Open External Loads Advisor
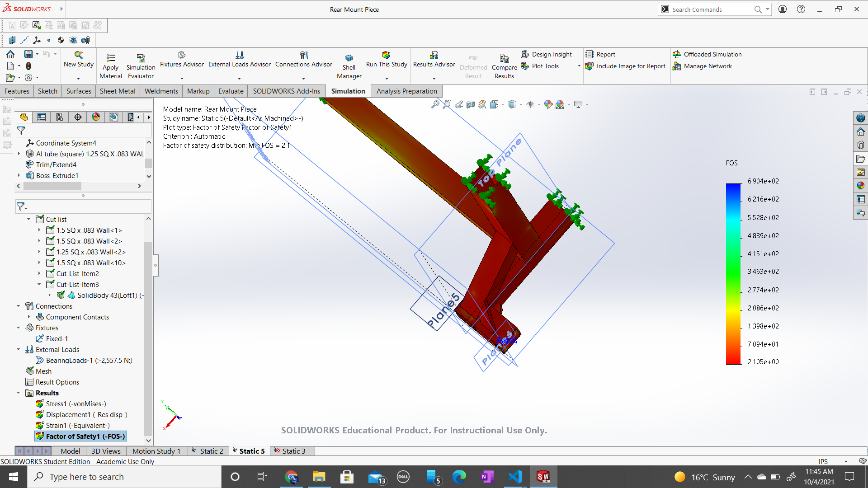The height and width of the screenshot is (488, 868). pyautogui.click(x=240, y=59)
